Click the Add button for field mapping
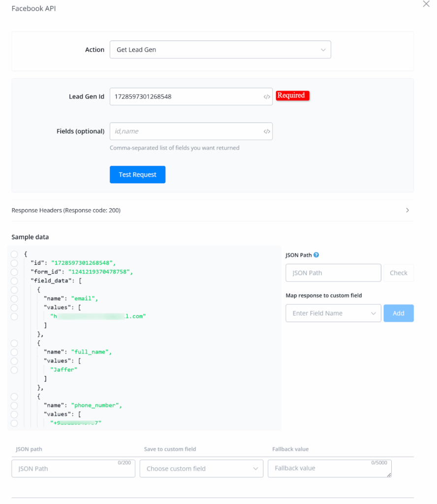 tap(399, 313)
